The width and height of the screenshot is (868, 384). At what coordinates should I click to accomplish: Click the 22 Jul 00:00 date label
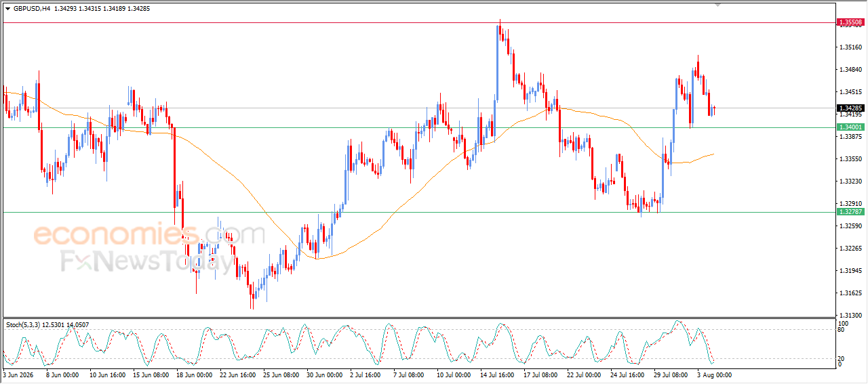tap(583, 375)
